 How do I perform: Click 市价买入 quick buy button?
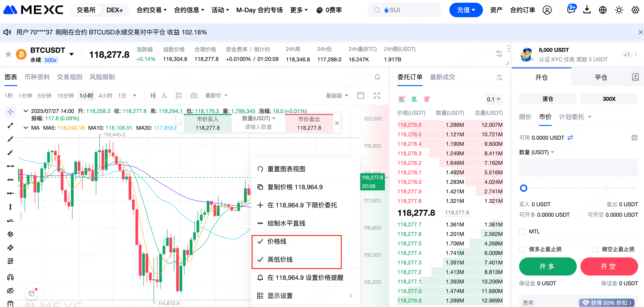pos(208,123)
